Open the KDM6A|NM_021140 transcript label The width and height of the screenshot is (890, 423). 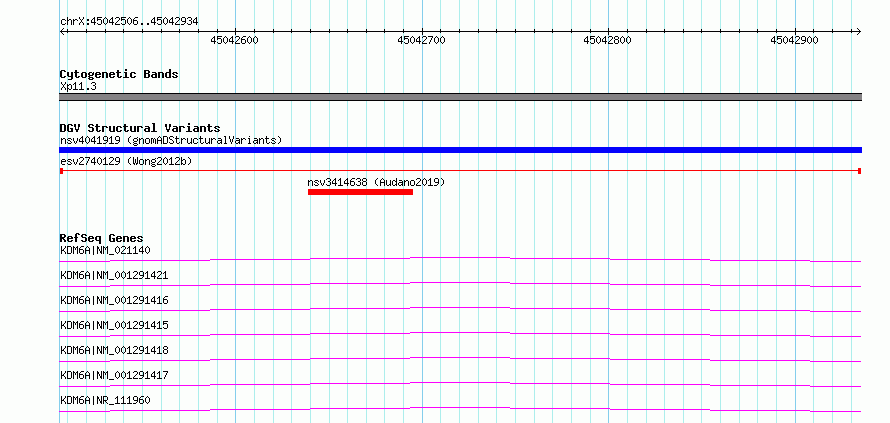pyautogui.click(x=105, y=250)
